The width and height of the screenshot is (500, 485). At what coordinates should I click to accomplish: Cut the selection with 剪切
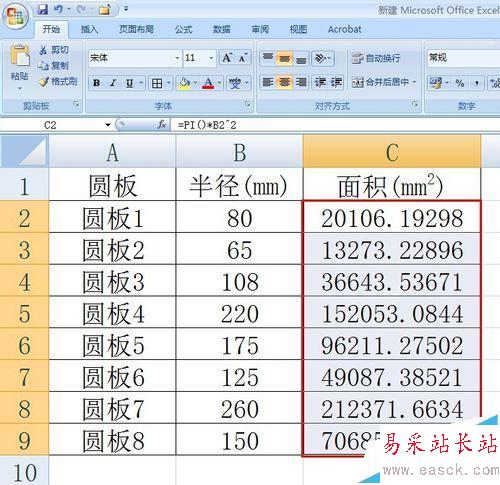click(x=54, y=50)
